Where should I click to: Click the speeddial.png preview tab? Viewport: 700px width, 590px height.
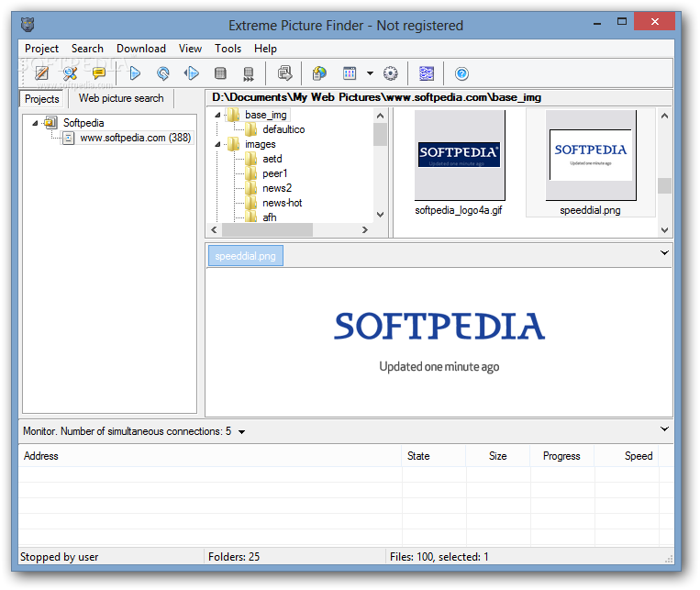(x=245, y=256)
